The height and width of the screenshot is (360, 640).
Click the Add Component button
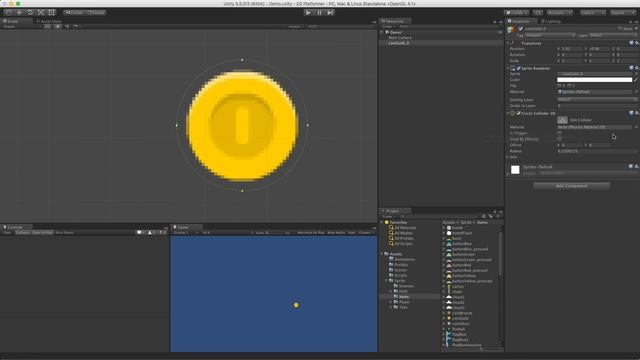571,186
